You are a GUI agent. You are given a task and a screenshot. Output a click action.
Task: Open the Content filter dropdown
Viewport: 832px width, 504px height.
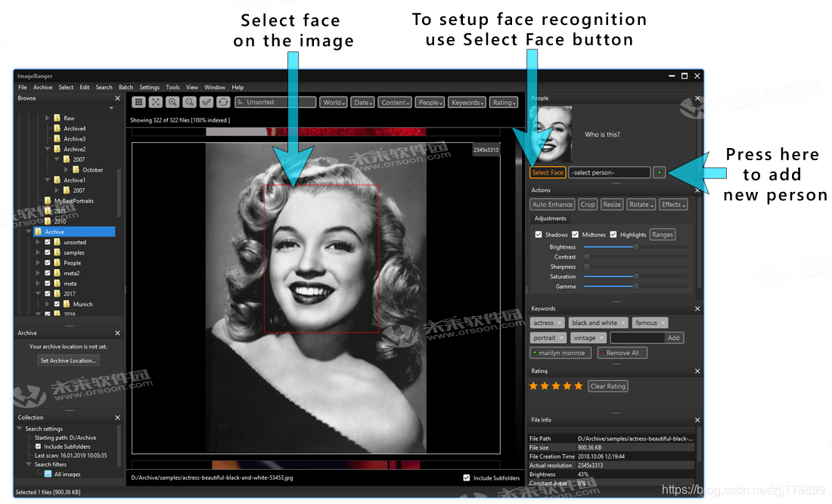pos(395,102)
